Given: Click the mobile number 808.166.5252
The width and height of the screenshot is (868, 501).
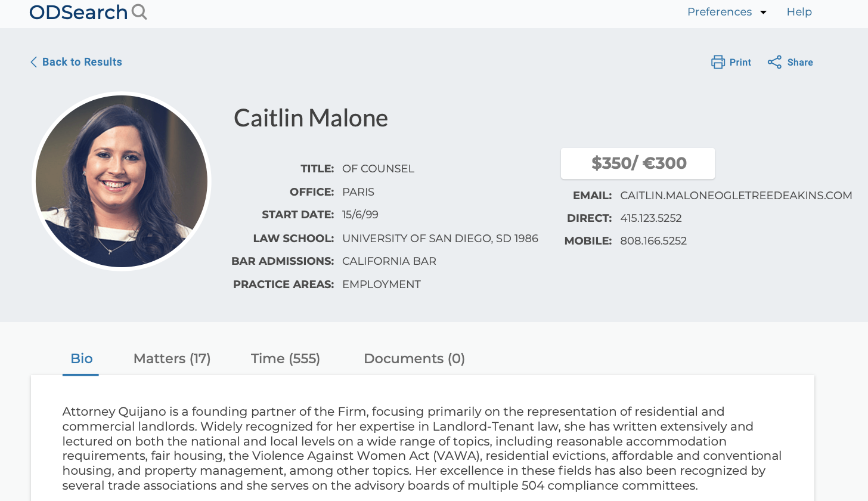Looking at the screenshot, I should [x=653, y=241].
